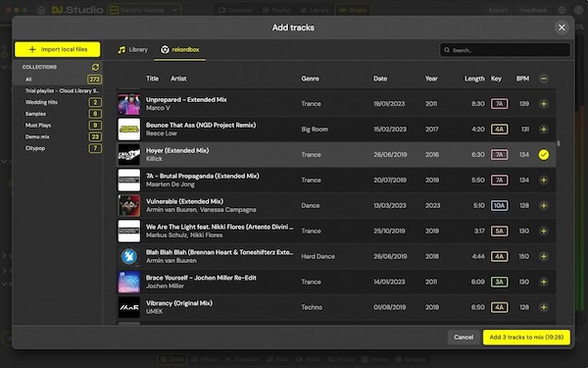
Task: Click the 5A key badge for We Are The Light
Action: tap(500, 231)
